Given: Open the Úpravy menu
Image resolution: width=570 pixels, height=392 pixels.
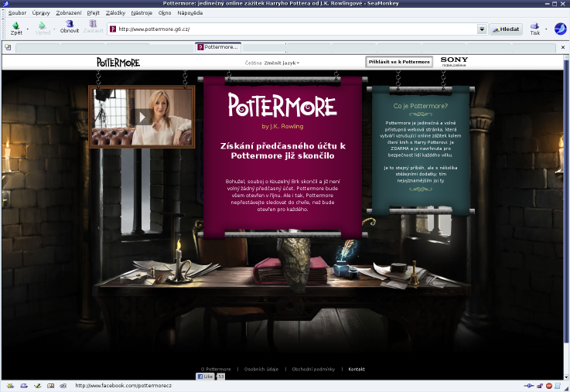Looking at the screenshot, I should click(41, 12).
